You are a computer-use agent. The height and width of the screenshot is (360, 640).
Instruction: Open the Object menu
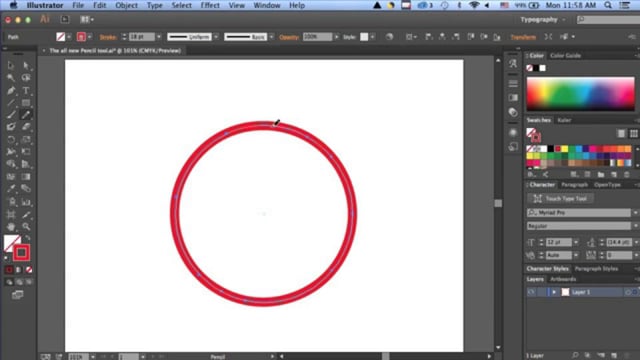point(127,5)
